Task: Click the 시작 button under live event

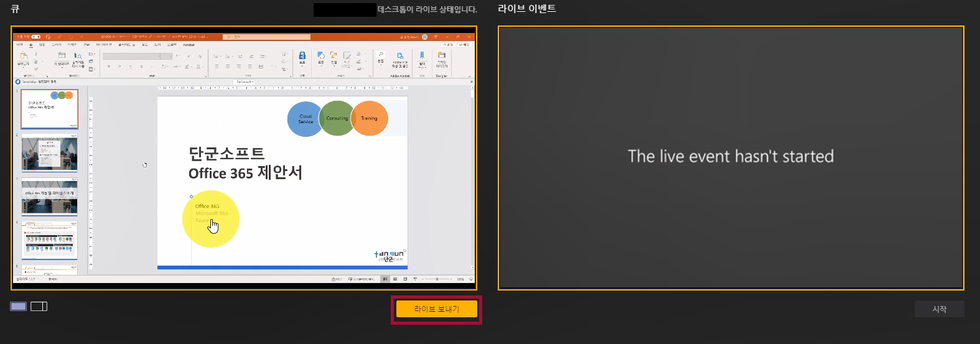Action: [x=939, y=309]
